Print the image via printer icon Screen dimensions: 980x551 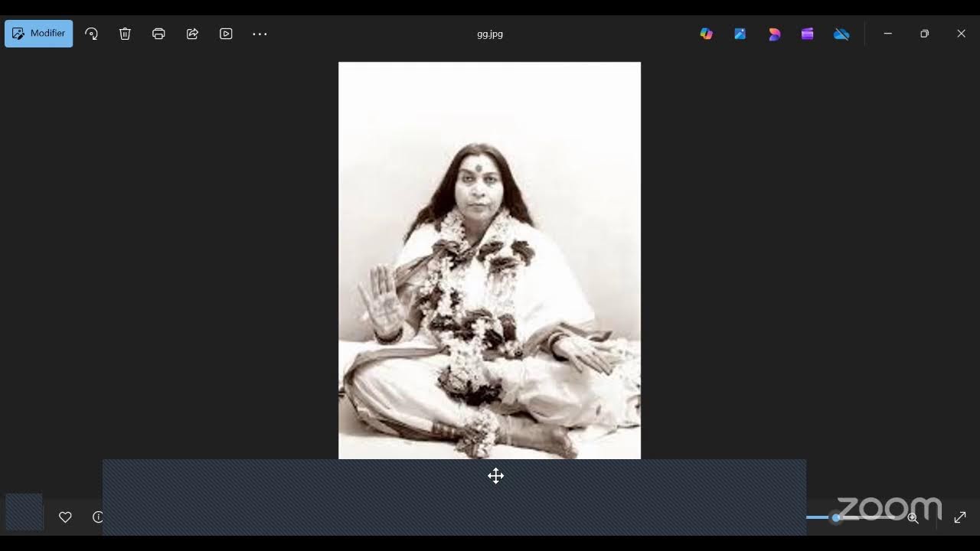[158, 34]
